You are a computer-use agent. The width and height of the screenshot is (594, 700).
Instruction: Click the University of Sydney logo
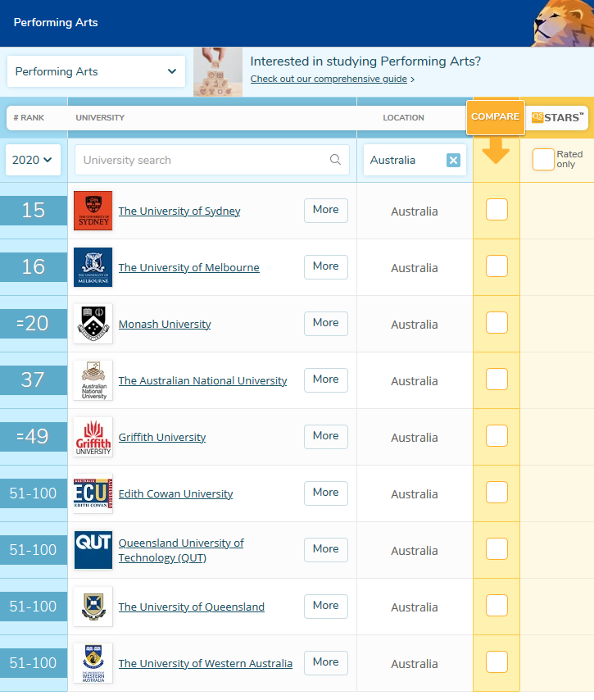click(x=93, y=211)
